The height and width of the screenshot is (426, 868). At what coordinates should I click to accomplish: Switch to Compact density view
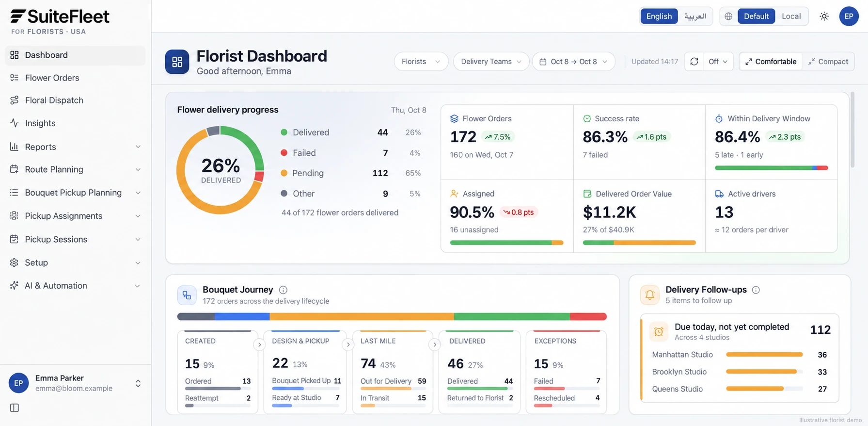pos(828,62)
